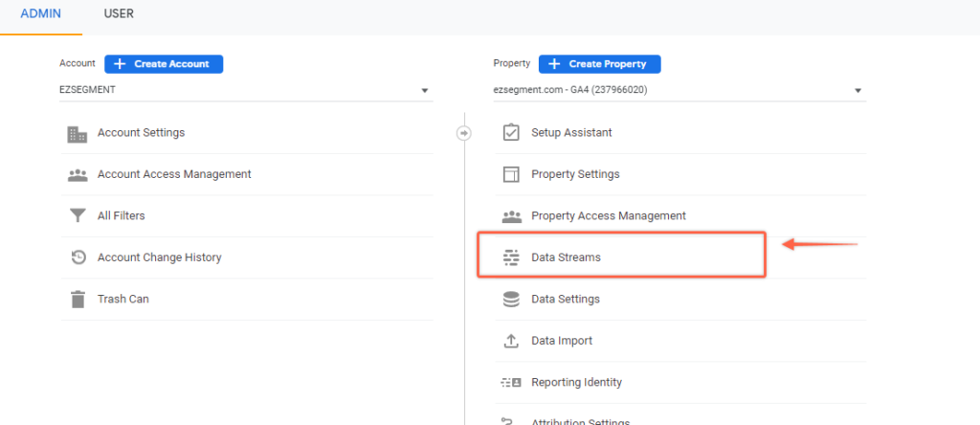Click the Trash Can bin icon
The width and height of the screenshot is (980, 425).
coord(78,300)
